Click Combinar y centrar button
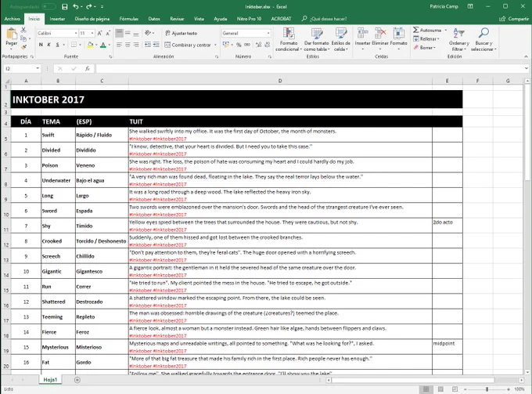Image resolution: width=532 pixels, height=394 pixels. click(x=188, y=45)
